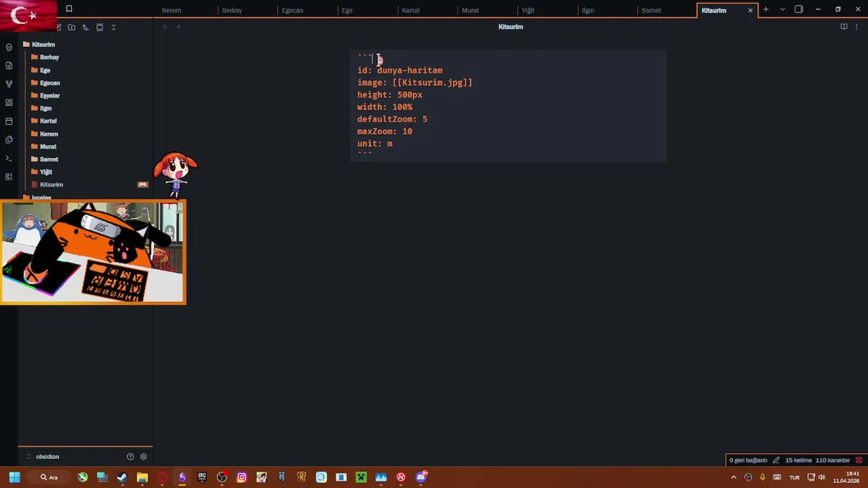Click the 'maxZoom: 10' line
The image size is (868, 488).
tap(384, 131)
